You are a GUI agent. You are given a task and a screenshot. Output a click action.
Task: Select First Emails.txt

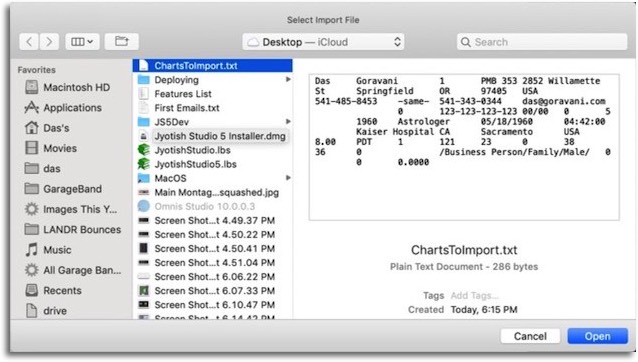tap(187, 108)
